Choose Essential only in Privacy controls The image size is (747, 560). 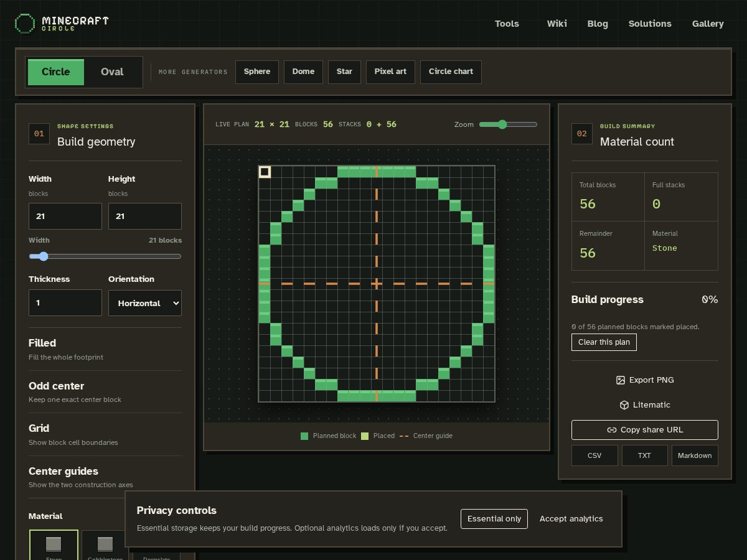tap(494, 519)
